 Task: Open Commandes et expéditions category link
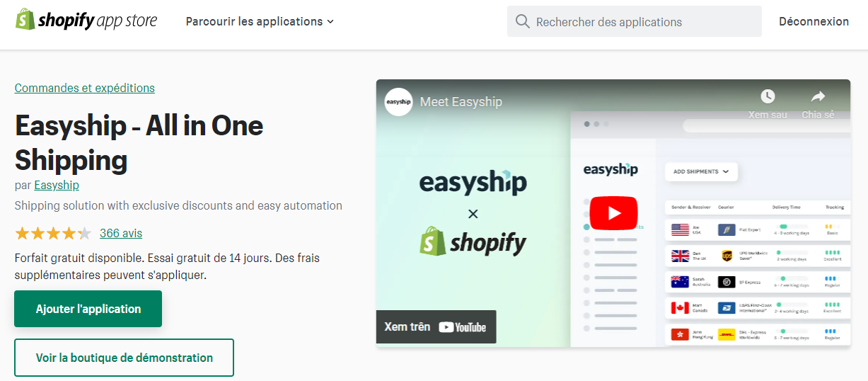85,88
